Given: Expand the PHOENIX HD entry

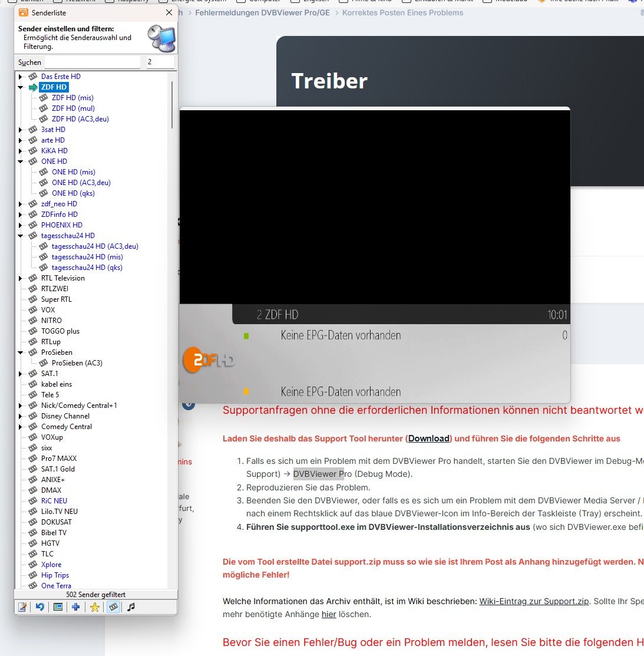Looking at the screenshot, I should click(x=20, y=225).
